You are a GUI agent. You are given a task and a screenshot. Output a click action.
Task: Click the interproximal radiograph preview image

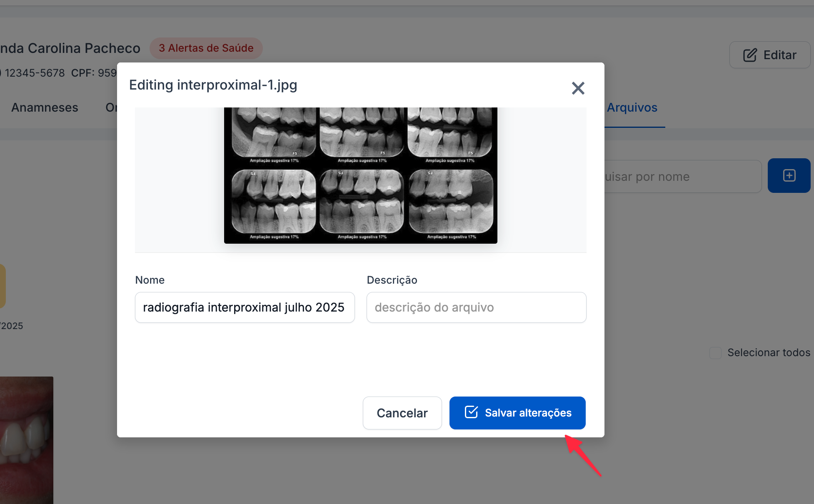click(x=360, y=175)
